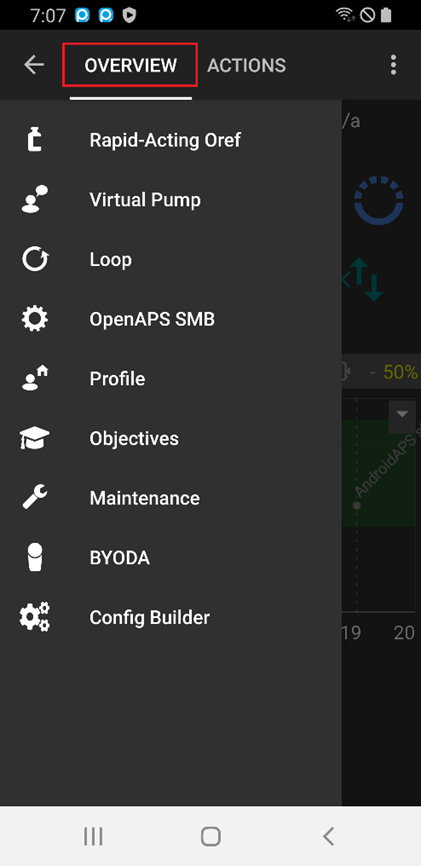421x866 pixels.
Task: Open the Maintenance menu entry
Action: (x=171, y=498)
